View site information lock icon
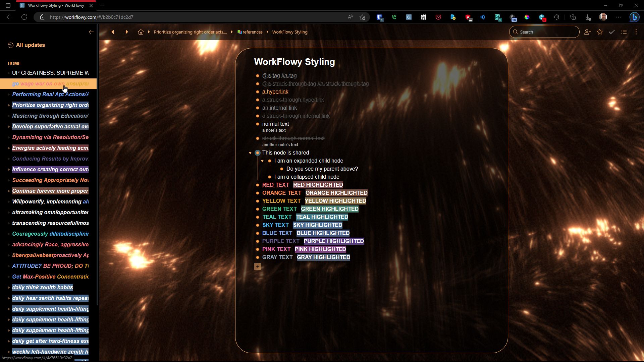The image size is (644, 362). pyautogui.click(x=42, y=17)
